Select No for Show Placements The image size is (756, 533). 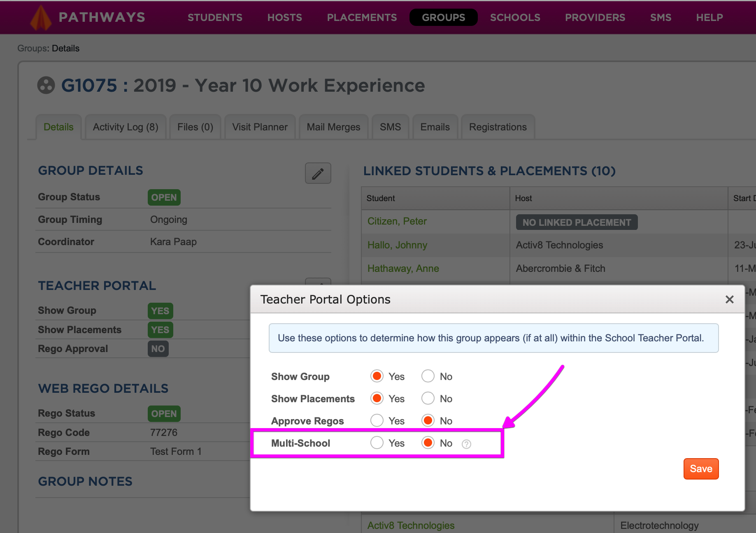click(428, 398)
